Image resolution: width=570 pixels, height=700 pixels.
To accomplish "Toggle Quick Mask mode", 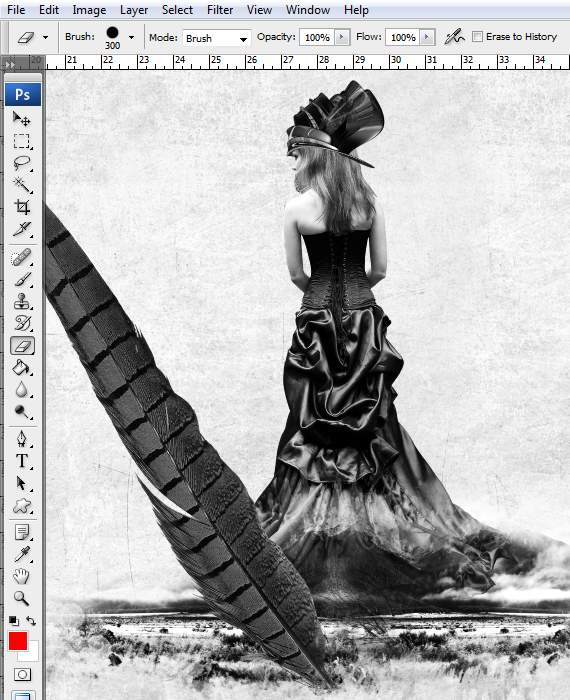I will (x=22, y=674).
